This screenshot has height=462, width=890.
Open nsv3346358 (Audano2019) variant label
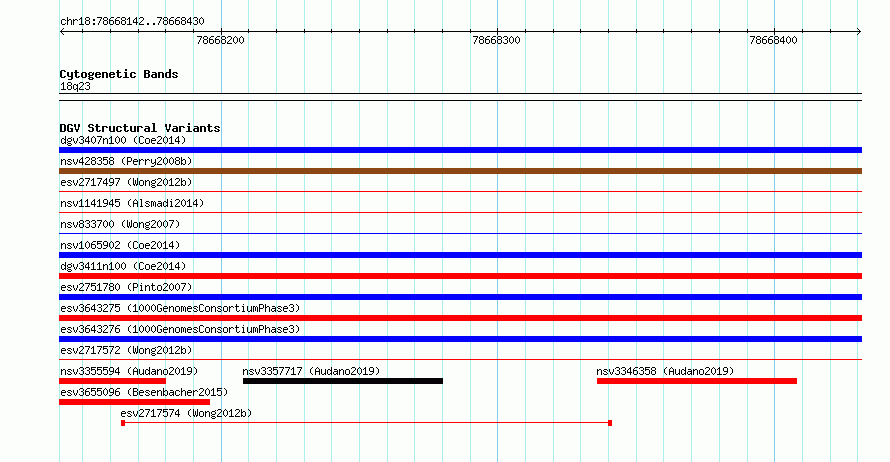point(665,371)
